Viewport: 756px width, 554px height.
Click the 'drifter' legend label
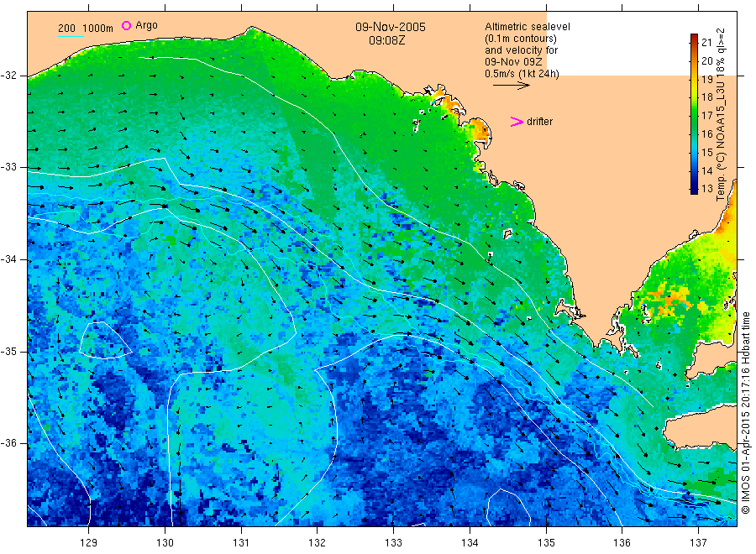pos(539,122)
